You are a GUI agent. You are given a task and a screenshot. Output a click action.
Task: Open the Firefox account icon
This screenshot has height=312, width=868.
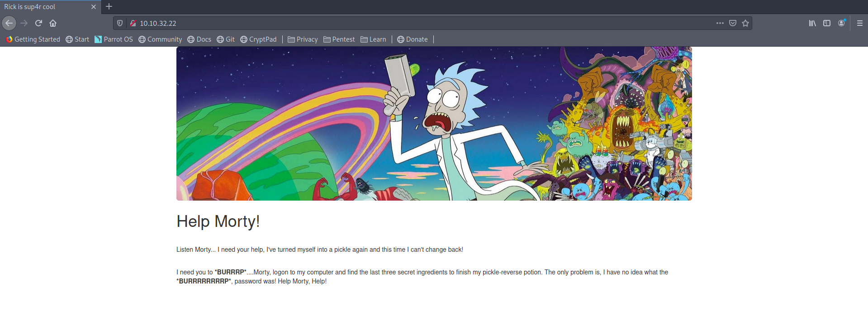841,23
